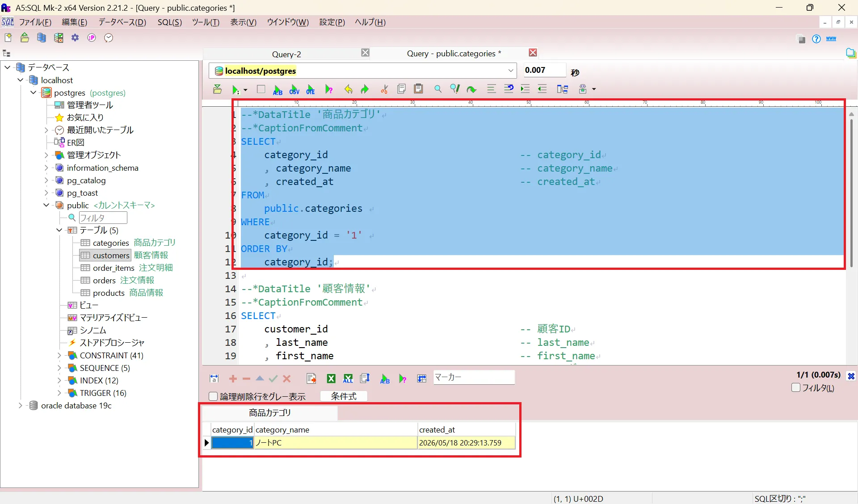Open the SQL(S) menu
858x504 pixels.
tap(169, 22)
